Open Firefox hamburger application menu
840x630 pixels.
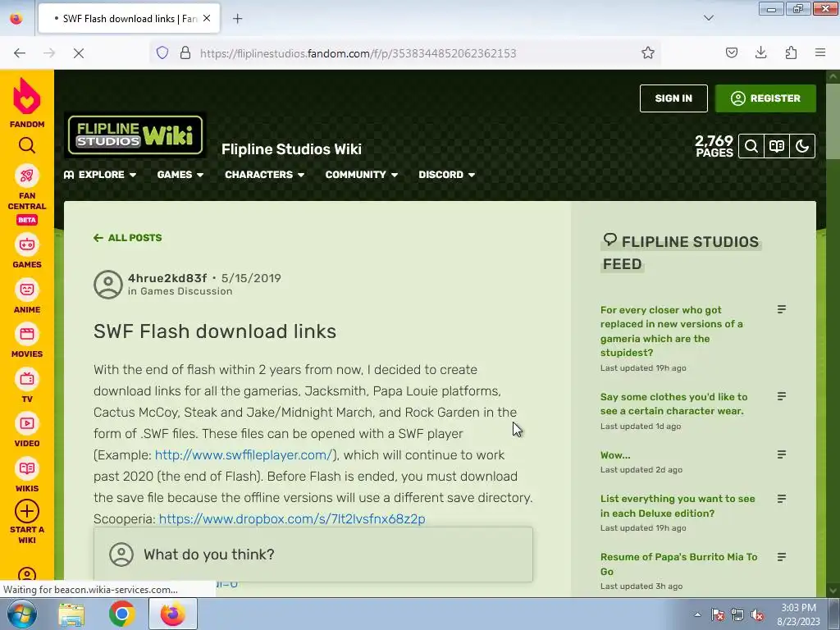820,52
